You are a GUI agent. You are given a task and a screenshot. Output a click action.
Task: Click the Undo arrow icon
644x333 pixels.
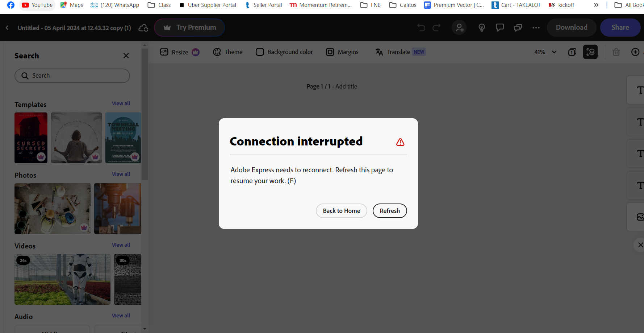421,27
